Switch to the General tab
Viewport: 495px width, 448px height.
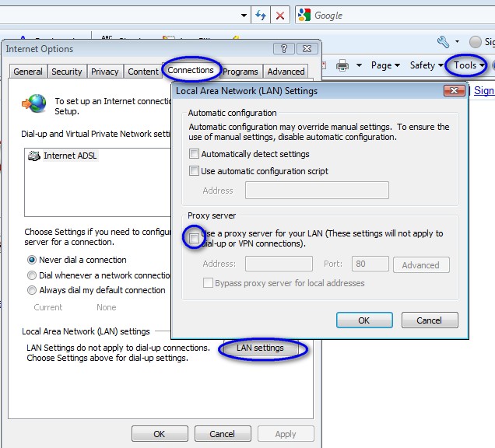point(28,72)
